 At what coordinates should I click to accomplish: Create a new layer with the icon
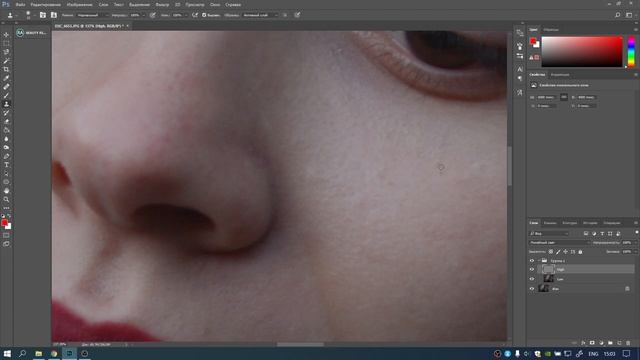point(619,343)
